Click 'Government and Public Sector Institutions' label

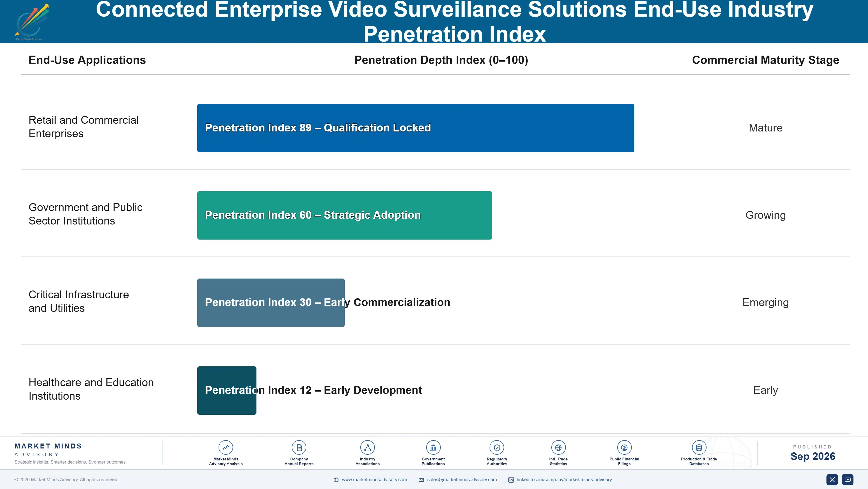pyautogui.click(x=85, y=214)
